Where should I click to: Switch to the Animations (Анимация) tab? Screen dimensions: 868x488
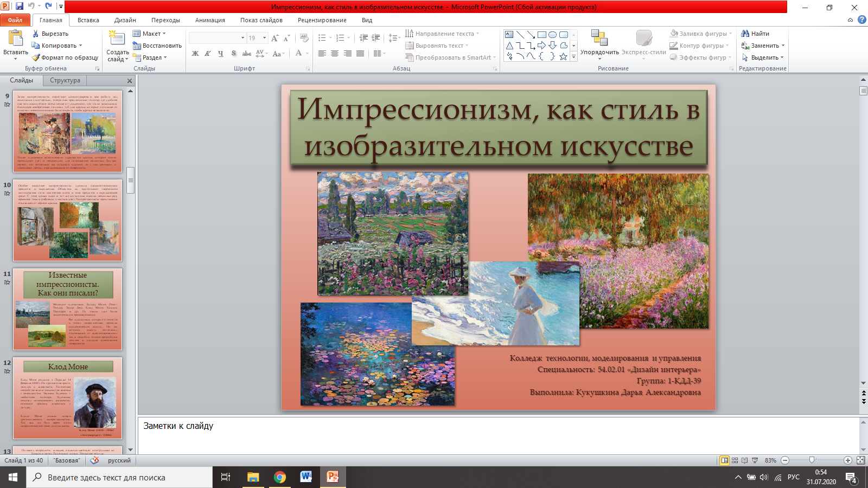[x=210, y=20]
